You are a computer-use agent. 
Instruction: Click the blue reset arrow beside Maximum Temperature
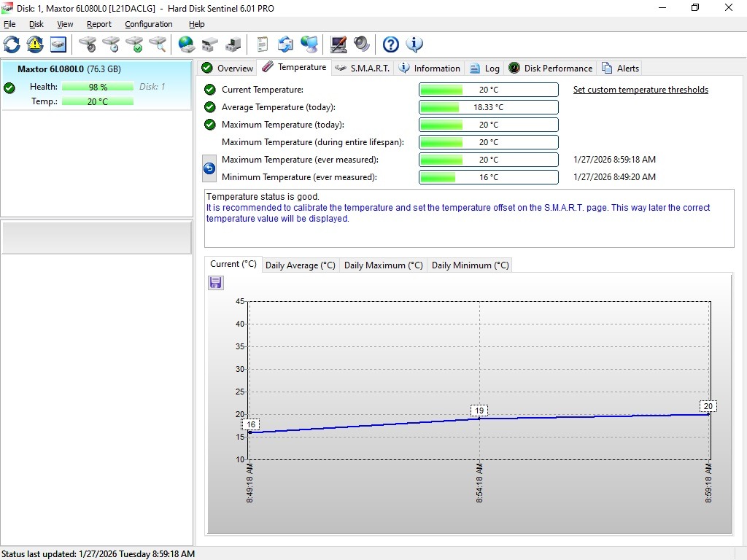tap(209, 168)
